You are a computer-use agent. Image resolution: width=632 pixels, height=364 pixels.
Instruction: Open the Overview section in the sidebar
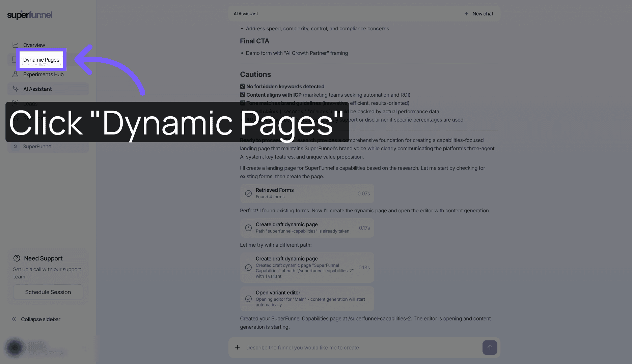click(34, 45)
